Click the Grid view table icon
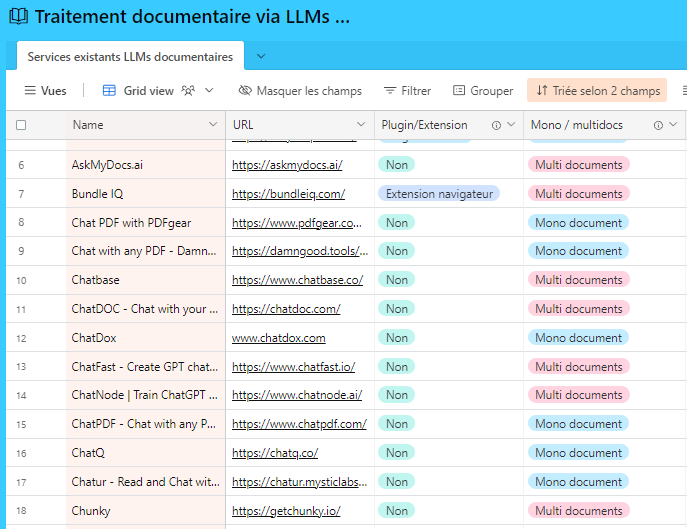The height and width of the screenshot is (529, 687). point(109,91)
